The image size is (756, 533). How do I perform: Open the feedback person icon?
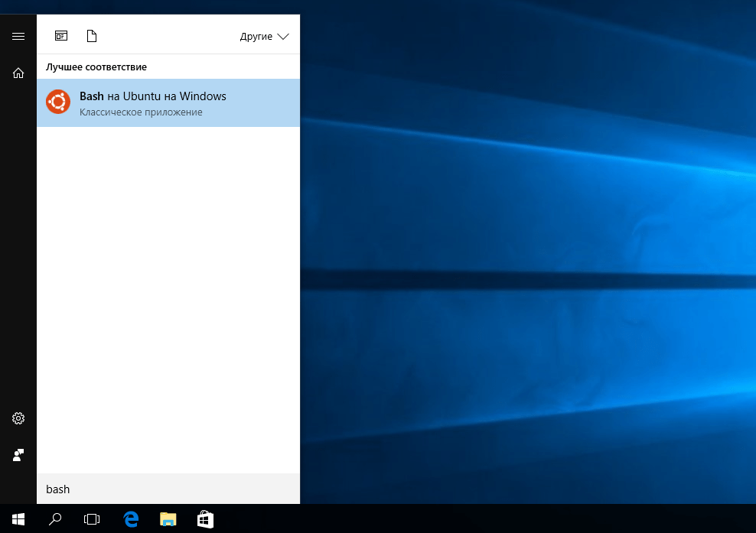(18, 455)
